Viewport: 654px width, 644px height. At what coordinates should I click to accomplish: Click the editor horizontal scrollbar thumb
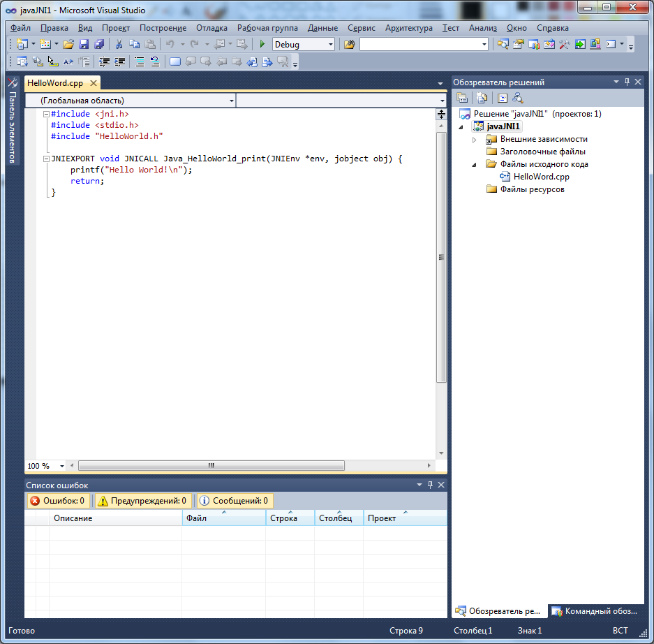tap(211, 465)
